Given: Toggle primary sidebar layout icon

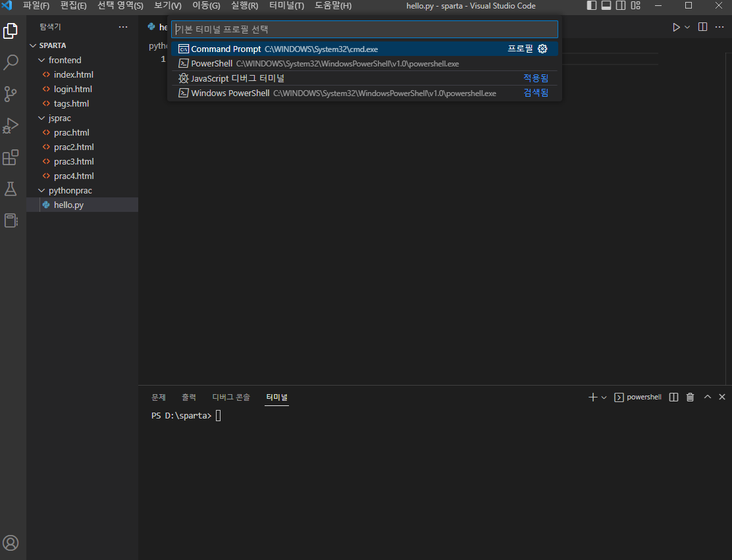Looking at the screenshot, I should click(x=592, y=6).
